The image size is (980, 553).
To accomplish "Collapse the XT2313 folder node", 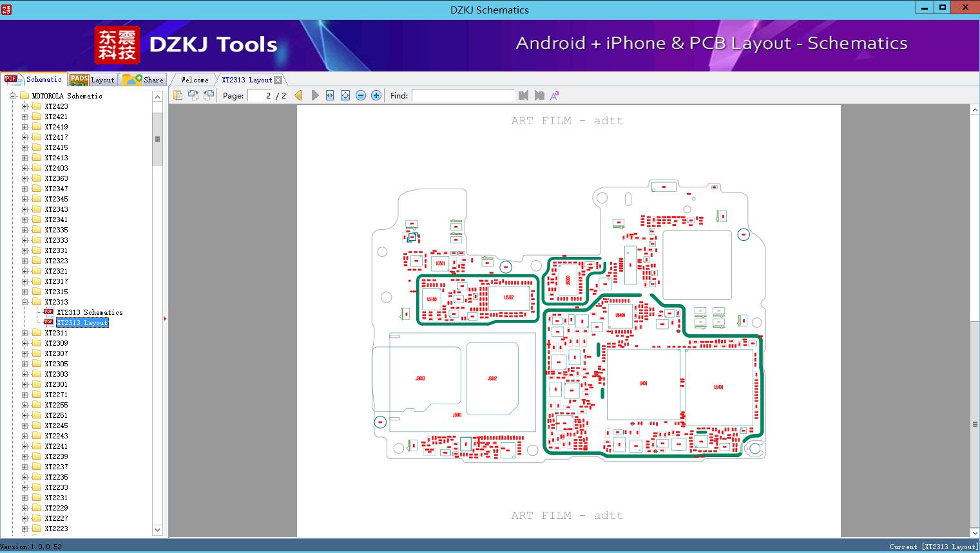I will tap(24, 302).
